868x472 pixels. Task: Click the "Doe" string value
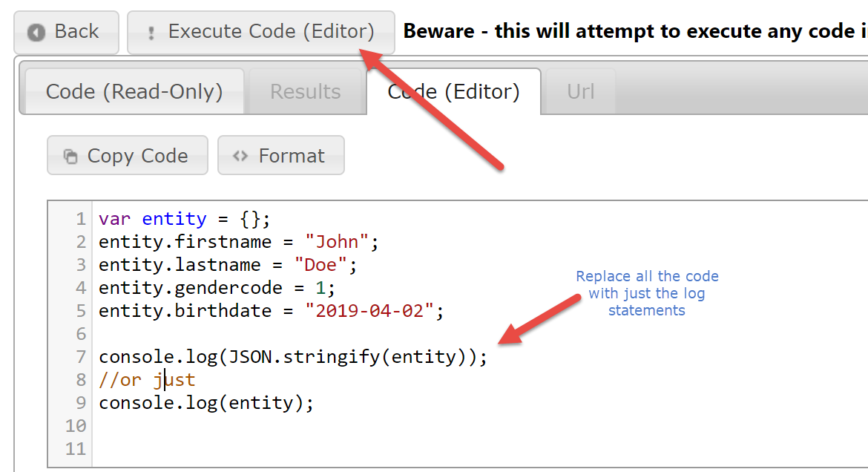point(320,266)
